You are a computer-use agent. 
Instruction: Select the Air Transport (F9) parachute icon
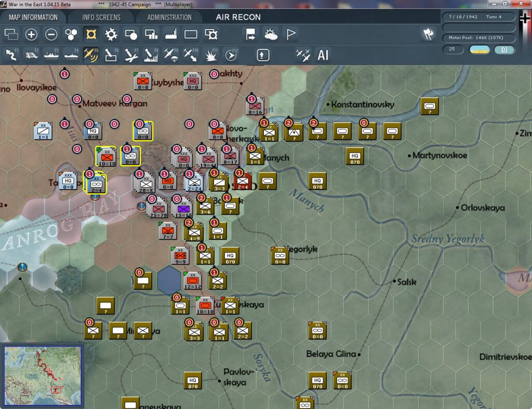[x=171, y=55]
